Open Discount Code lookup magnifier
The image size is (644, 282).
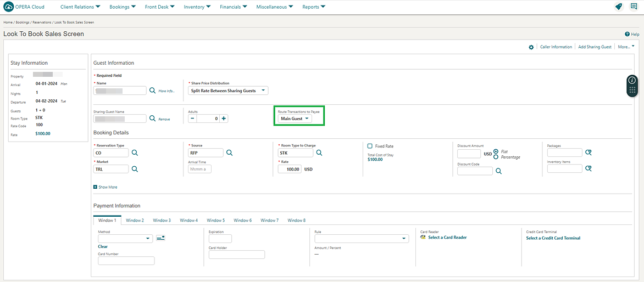click(498, 171)
